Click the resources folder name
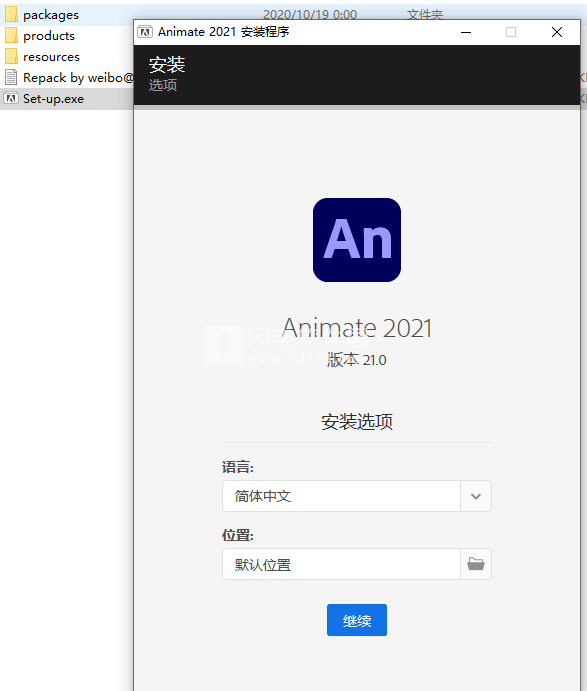 click(x=51, y=57)
